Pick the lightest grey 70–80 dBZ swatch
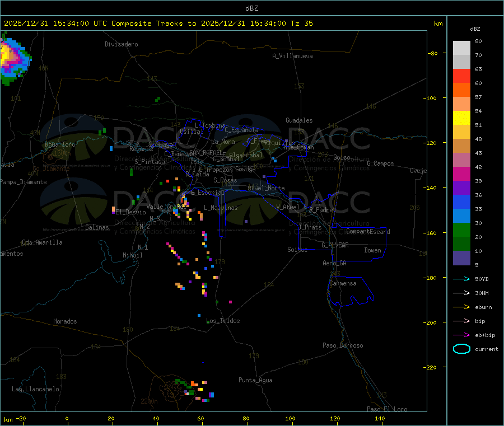 pyautogui.click(x=461, y=48)
